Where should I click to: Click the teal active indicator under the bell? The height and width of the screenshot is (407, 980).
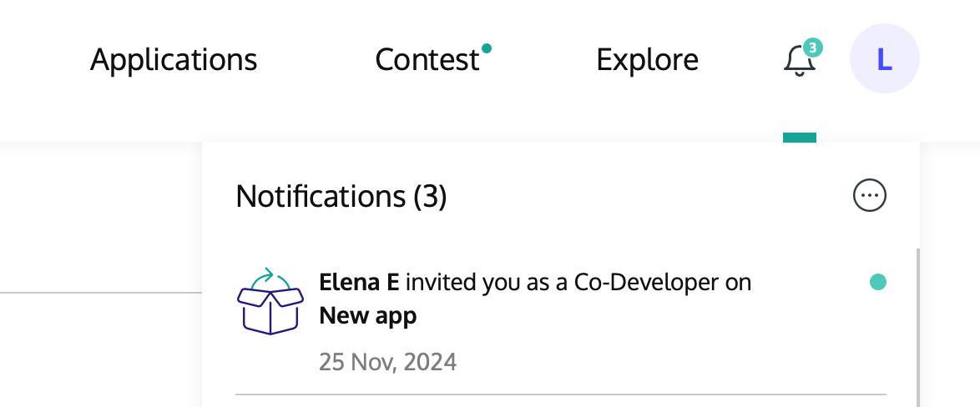[799, 138]
